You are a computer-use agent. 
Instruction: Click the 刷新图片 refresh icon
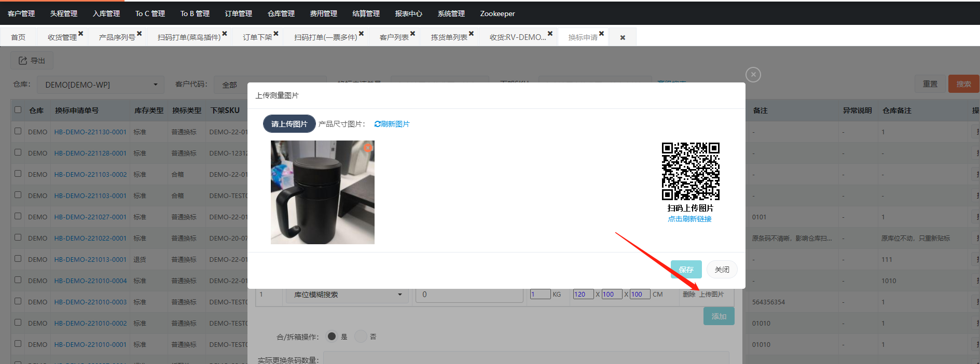point(377,124)
